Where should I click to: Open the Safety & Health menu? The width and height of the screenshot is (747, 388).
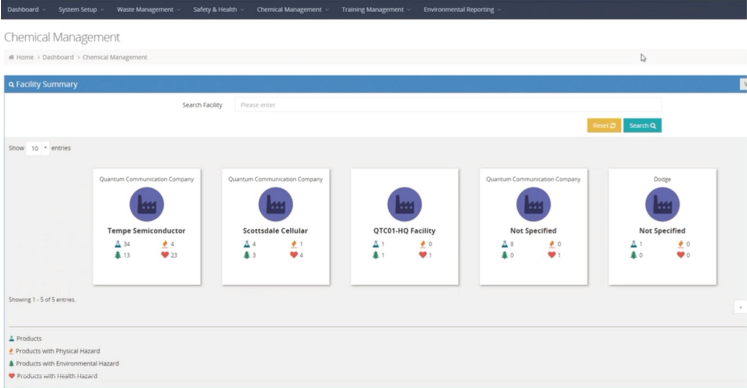[218, 10]
